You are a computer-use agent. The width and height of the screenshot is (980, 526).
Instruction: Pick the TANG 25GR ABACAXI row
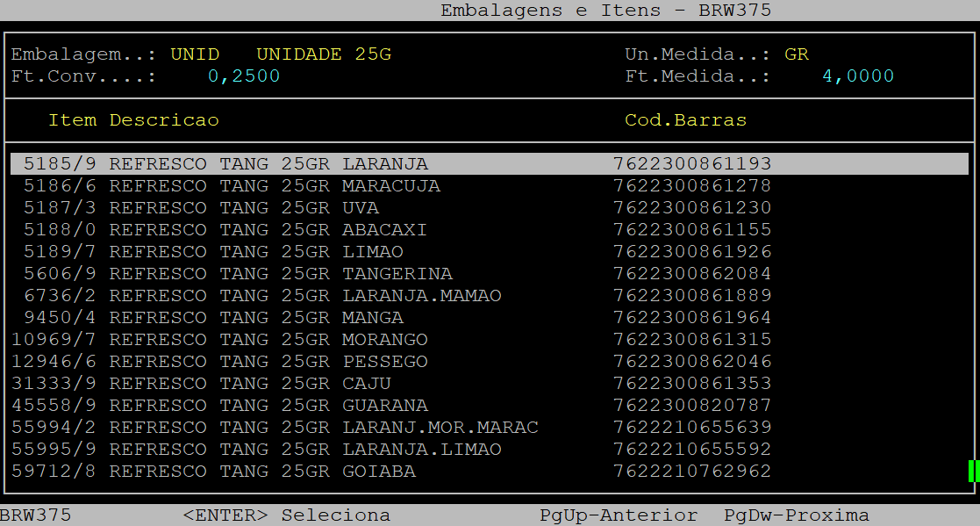click(490, 229)
